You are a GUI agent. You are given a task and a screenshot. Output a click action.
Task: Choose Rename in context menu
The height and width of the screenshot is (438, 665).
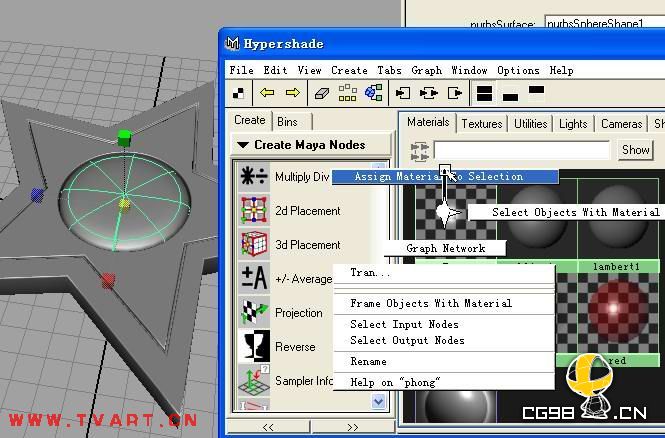(x=444, y=362)
